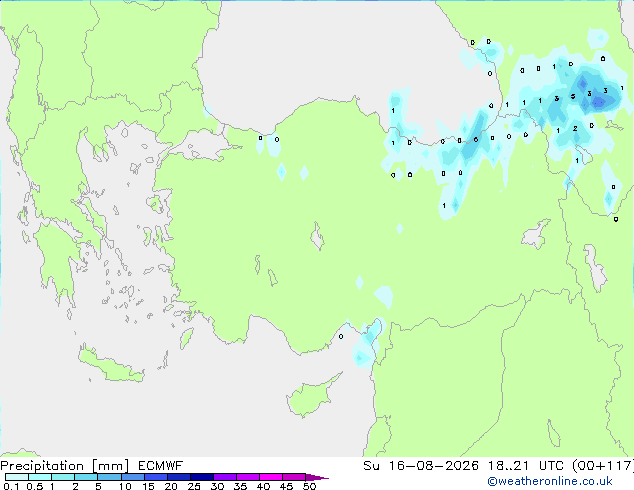The height and width of the screenshot is (490, 634).
Task: Click the 1–2 mm legend color swatch
Action: 63,477
